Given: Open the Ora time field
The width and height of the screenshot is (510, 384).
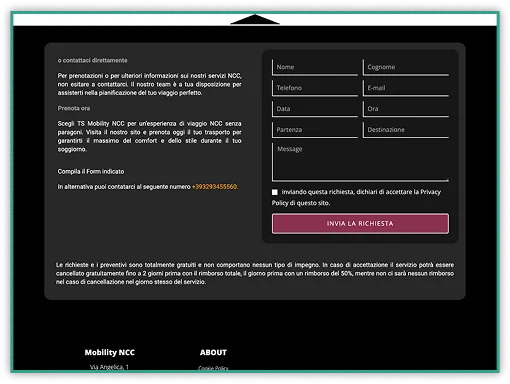Looking at the screenshot, I should pyautogui.click(x=406, y=109).
